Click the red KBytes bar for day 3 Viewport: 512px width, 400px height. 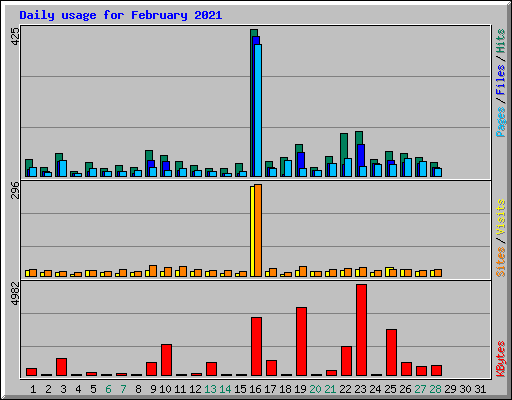(x=61, y=367)
